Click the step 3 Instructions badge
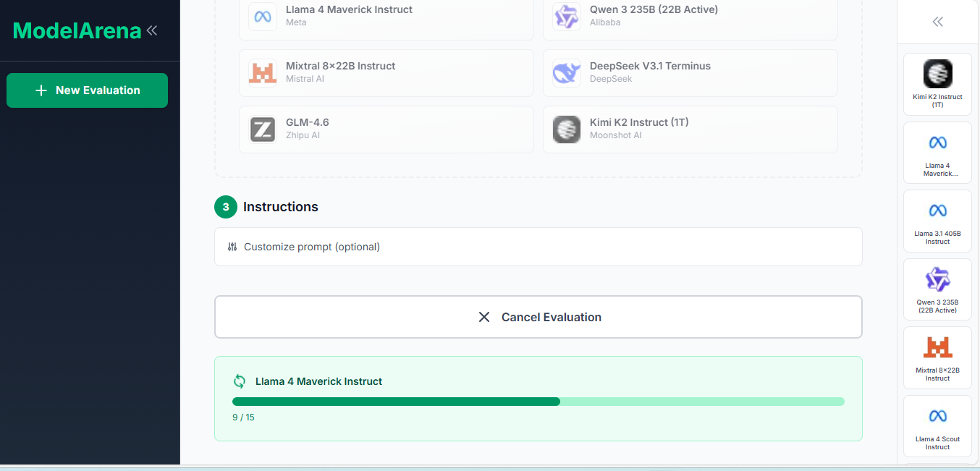 226,207
